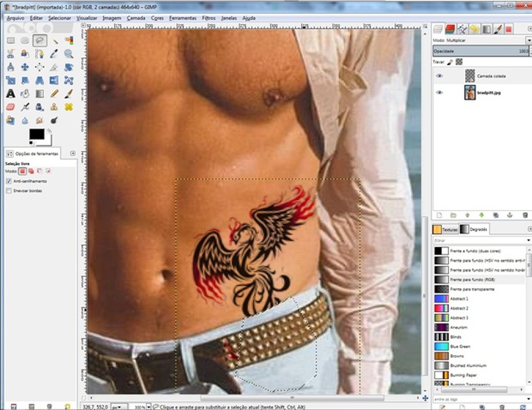Select the Color Picker tool
532x410 pixels.
53,53
